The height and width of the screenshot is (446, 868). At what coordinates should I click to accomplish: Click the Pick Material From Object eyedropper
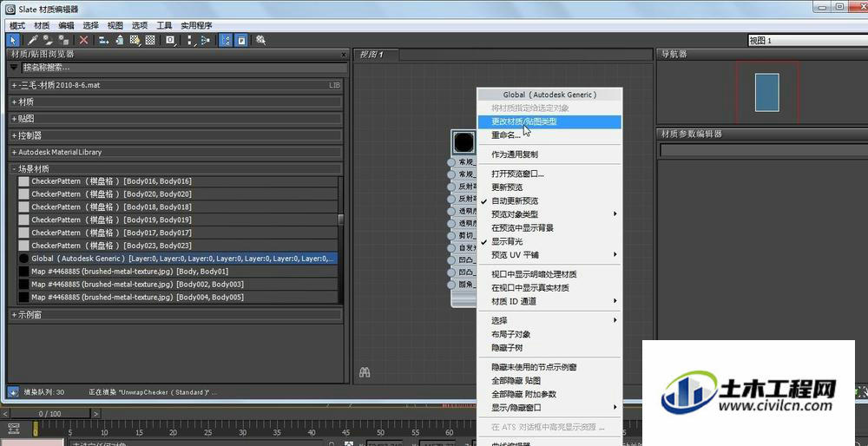tap(32, 40)
